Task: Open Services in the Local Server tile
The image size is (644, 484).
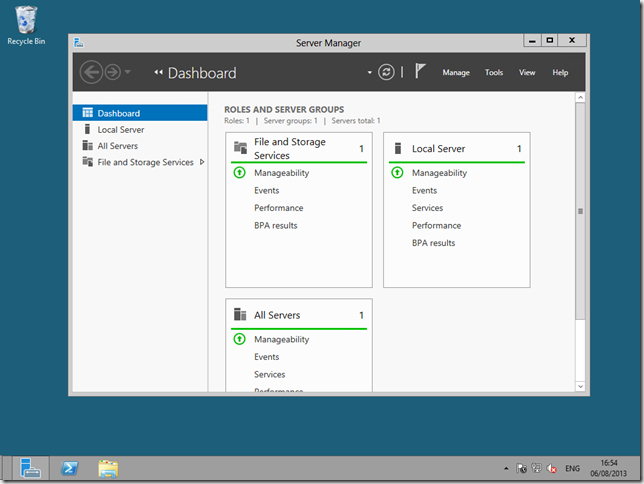Action: (x=428, y=208)
